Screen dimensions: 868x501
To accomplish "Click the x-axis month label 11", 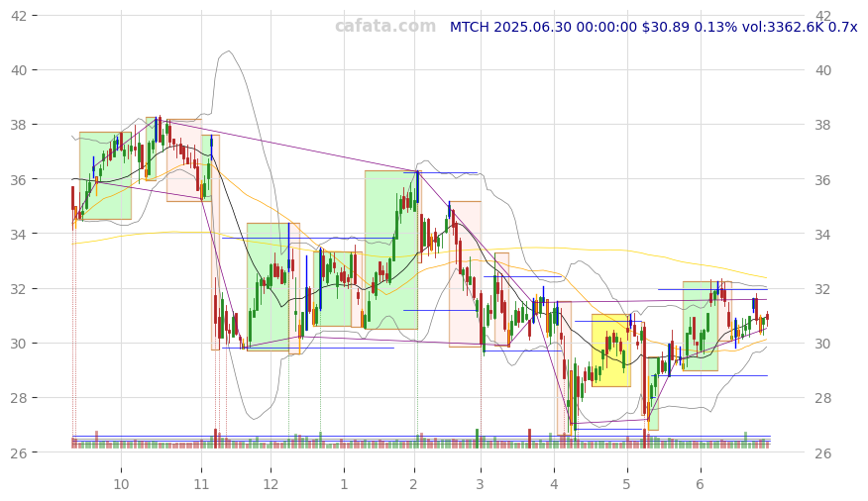I will pos(201,485).
